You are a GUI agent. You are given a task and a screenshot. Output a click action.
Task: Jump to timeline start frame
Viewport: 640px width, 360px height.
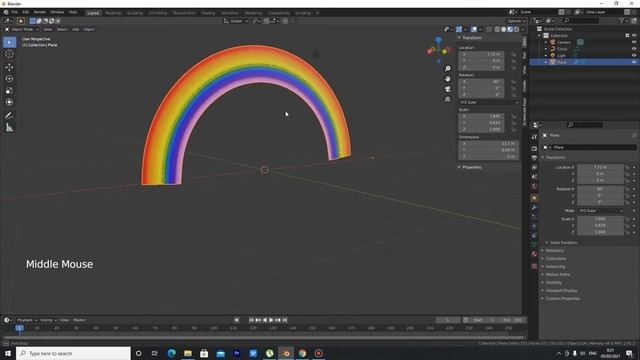point(251,320)
